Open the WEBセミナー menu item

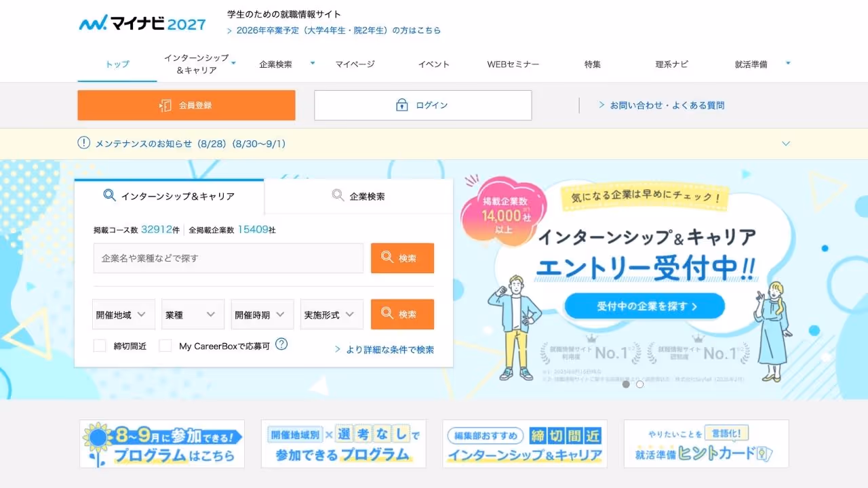(x=513, y=64)
